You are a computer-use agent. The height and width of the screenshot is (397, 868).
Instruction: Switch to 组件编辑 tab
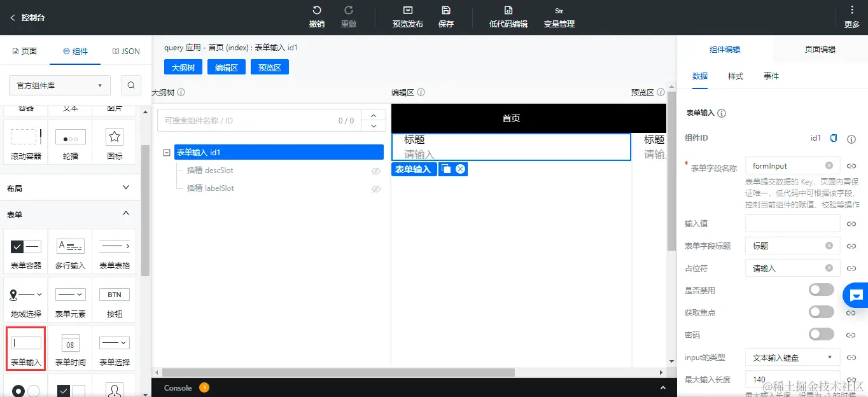tap(725, 49)
